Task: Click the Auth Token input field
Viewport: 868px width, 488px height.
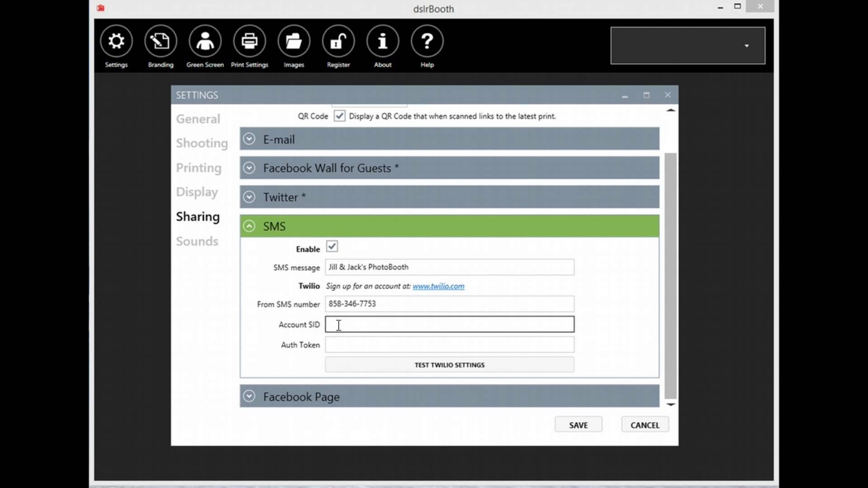Action: [x=449, y=345]
